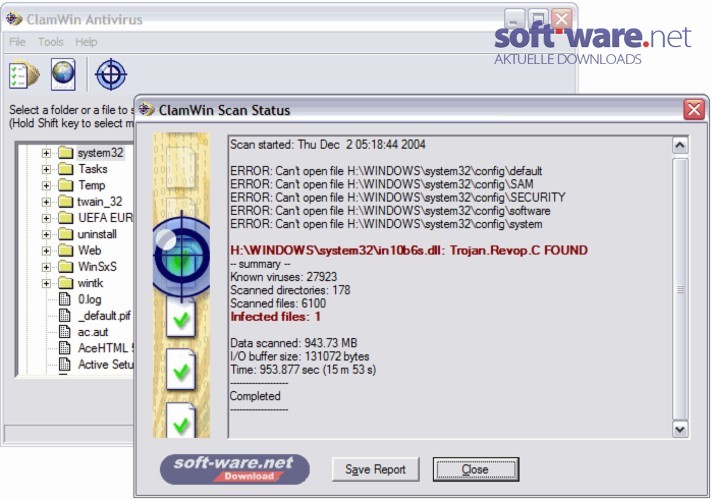Expand the UEFA EUR tree node
712x500 pixels.
tap(46, 218)
